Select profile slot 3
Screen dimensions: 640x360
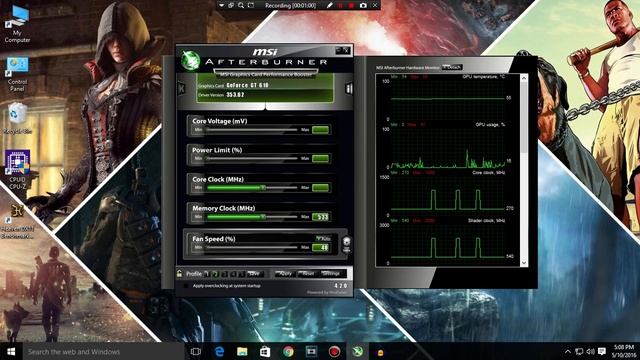click(x=224, y=274)
